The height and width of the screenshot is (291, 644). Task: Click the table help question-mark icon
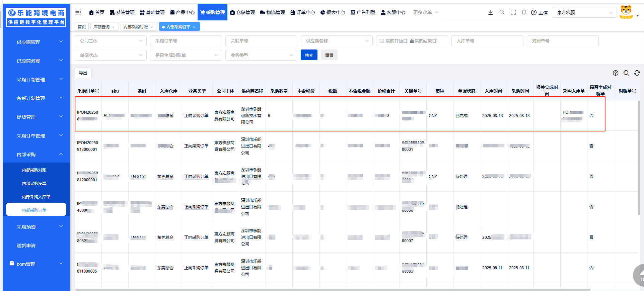pos(615,73)
